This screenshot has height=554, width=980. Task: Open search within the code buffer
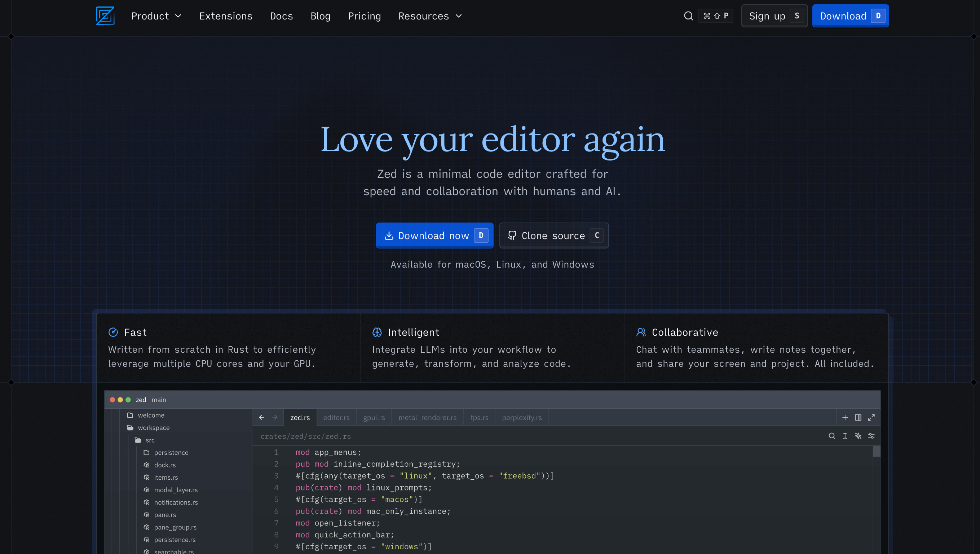[x=832, y=436]
